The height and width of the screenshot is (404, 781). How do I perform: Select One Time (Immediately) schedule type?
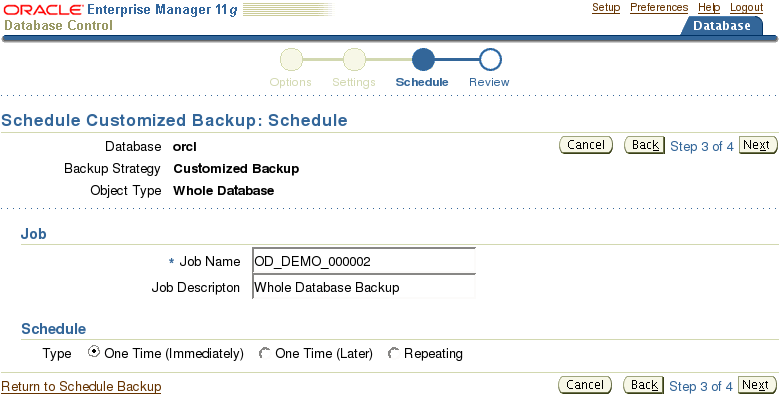[93, 352]
